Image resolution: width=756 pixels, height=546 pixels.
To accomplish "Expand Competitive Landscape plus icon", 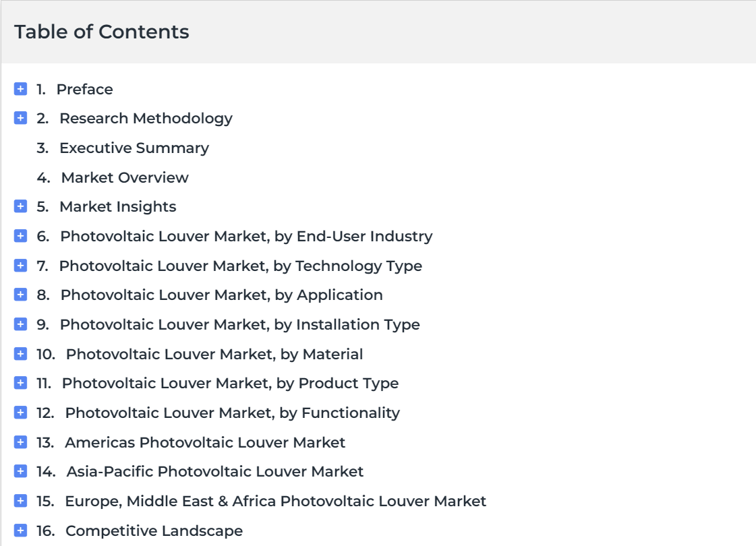I will point(20,530).
